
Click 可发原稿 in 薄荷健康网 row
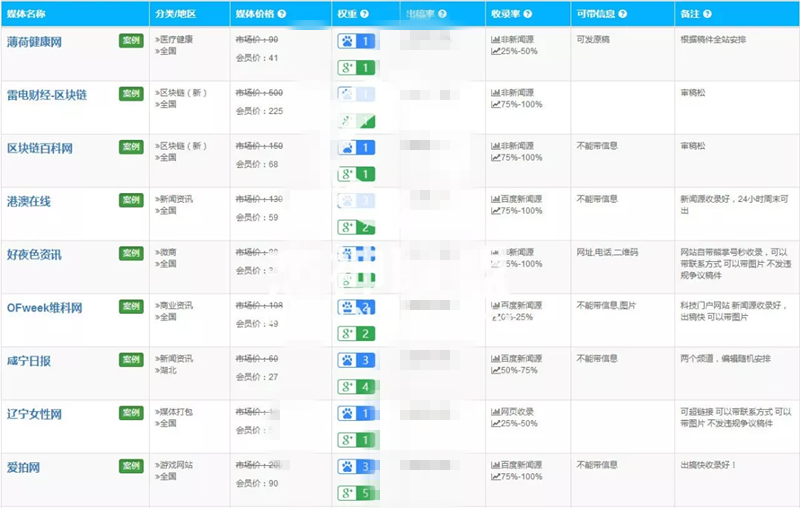pos(593,39)
